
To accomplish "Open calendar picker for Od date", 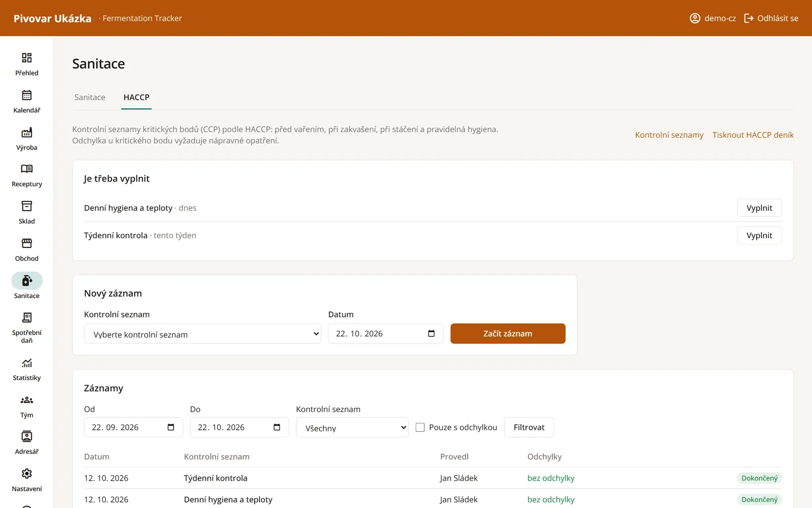I will (x=171, y=427).
